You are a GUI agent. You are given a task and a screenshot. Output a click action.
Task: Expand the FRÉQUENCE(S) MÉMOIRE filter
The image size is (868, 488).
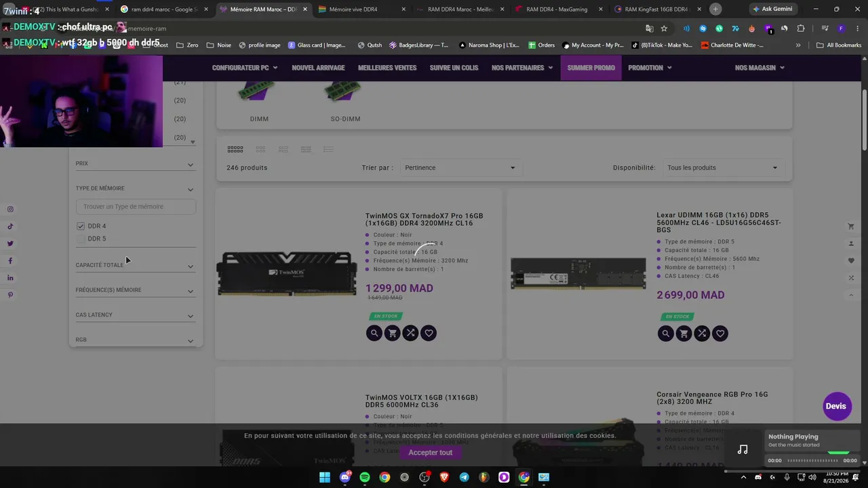(136, 290)
